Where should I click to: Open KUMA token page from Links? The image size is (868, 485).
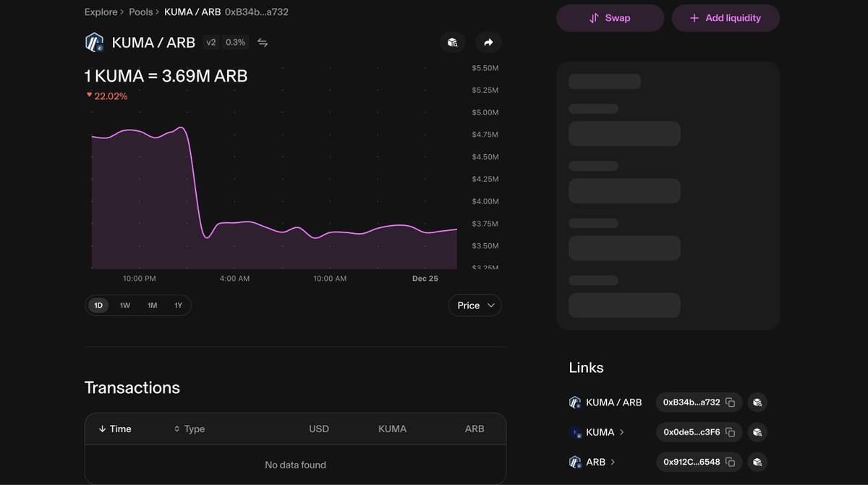pos(605,432)
